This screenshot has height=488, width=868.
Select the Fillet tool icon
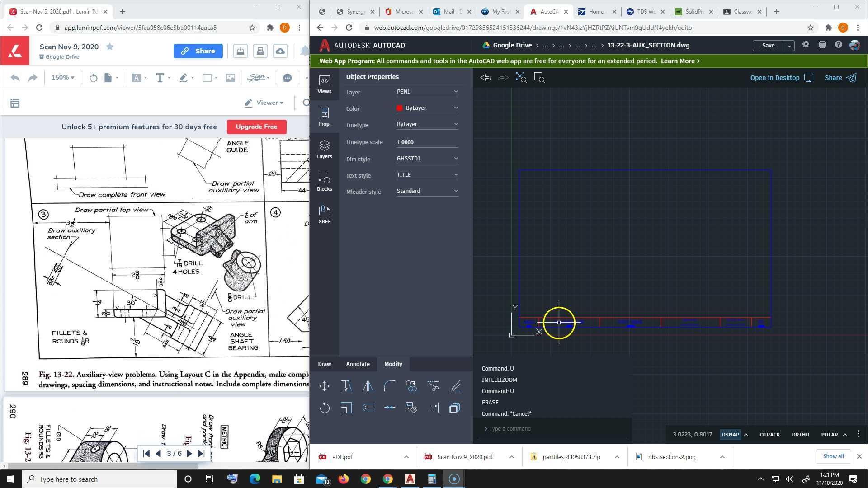pos(389,386)
